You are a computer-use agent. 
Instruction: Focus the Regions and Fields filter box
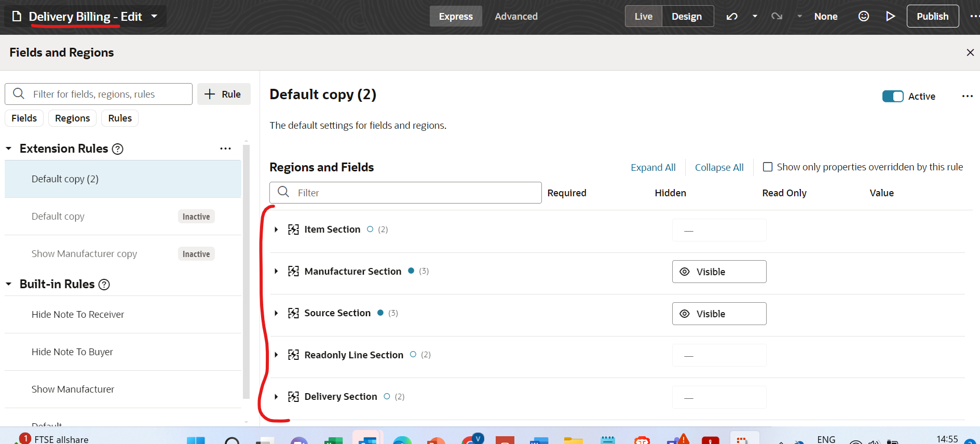405,193
